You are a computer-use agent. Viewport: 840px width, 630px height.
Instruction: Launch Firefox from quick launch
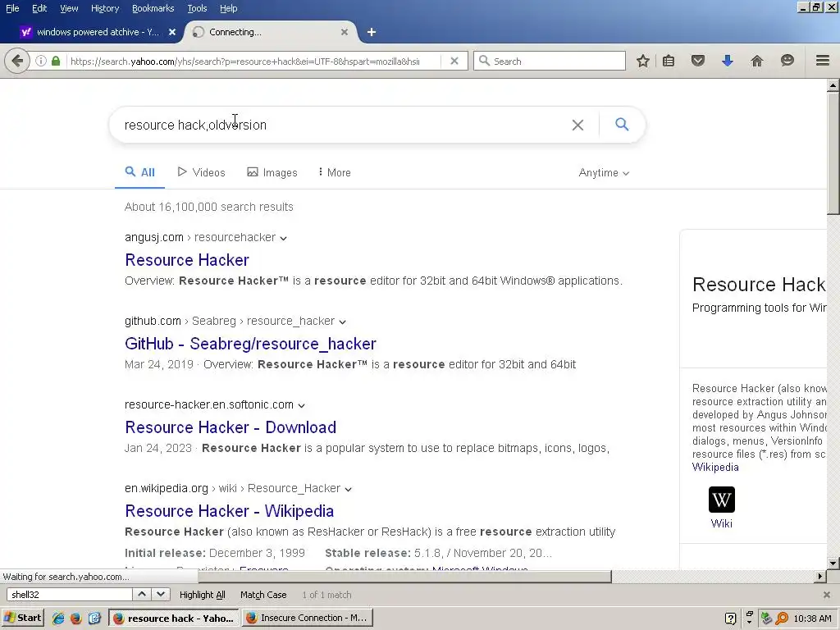[x=76, y=618]
